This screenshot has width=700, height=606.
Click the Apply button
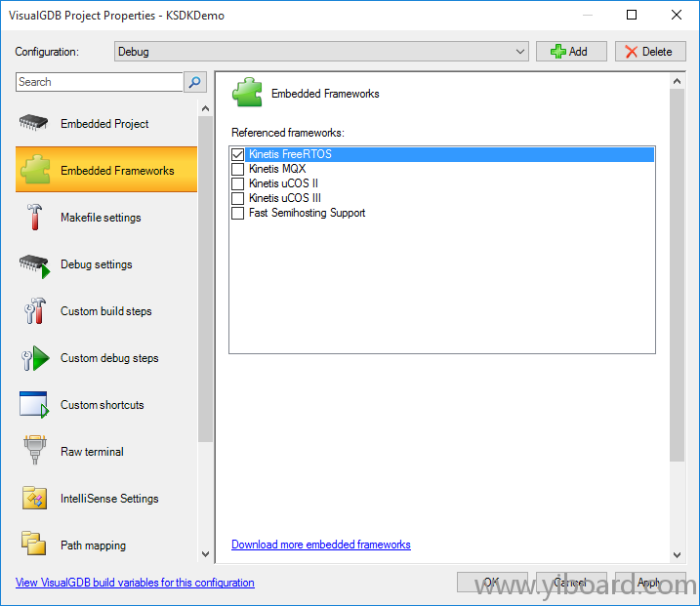click(650, 582)
